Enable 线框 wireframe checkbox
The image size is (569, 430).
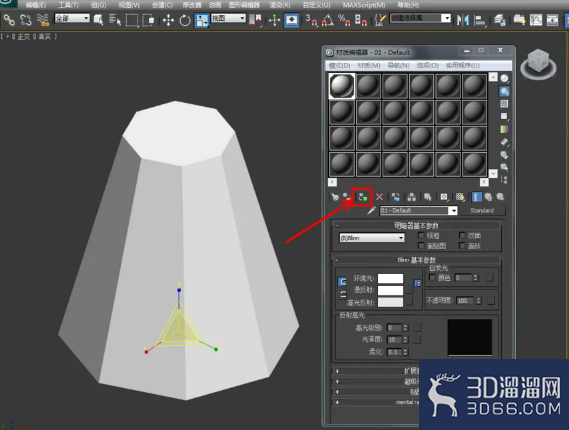tap(421, 236)
